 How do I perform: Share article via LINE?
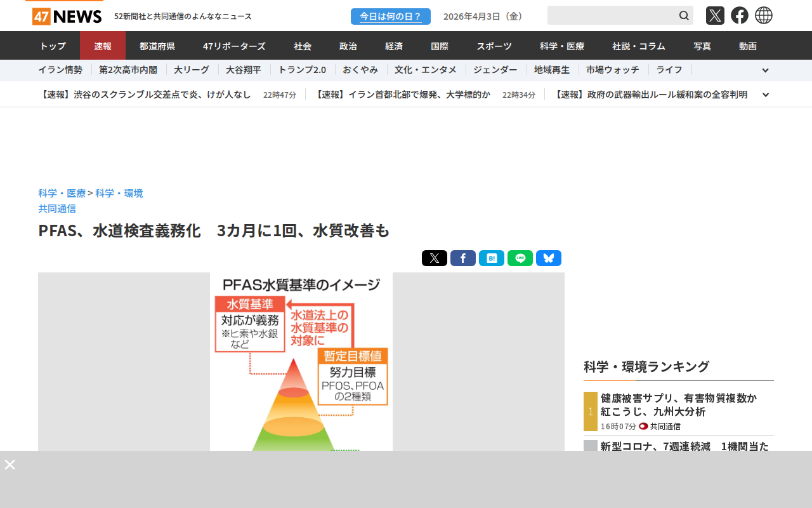click(520, 258)
